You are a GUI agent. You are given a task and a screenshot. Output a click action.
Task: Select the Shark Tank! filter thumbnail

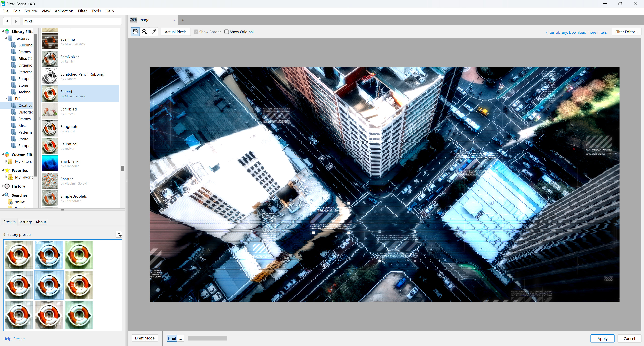(50, 163)
